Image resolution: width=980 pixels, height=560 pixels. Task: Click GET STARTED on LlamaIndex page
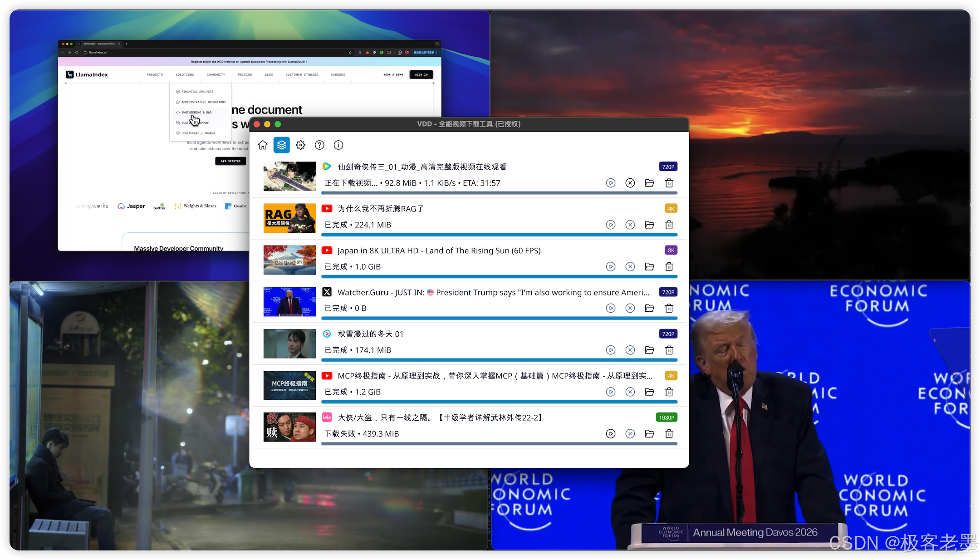(x=230, y=161)
